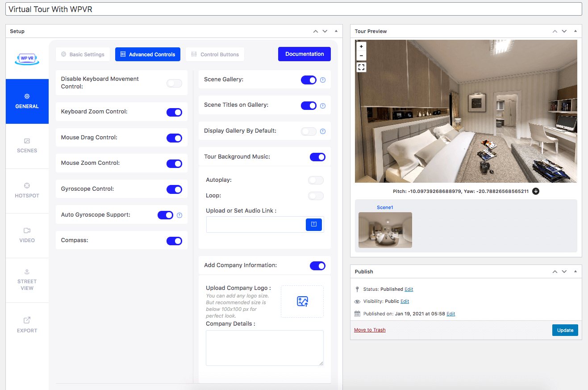The width and height of the screenshot is (588, 390).
Task: Click info icon beside Auto Gyroscope Support
Action: pos(179,215)
